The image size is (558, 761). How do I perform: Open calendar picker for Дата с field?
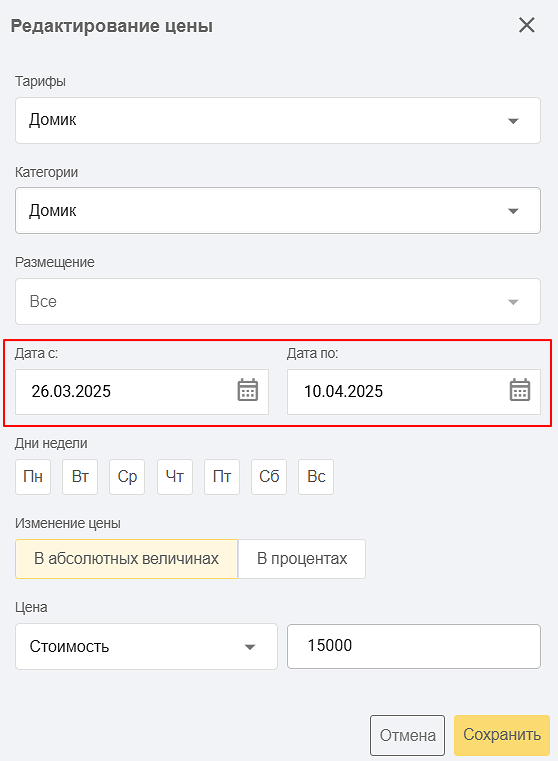[247, 390]
